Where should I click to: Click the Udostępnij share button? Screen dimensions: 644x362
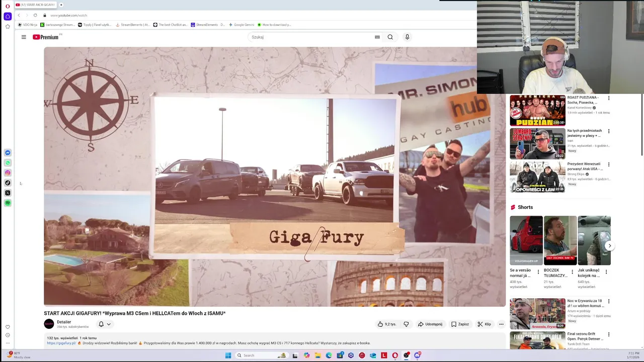coord(430,324)
